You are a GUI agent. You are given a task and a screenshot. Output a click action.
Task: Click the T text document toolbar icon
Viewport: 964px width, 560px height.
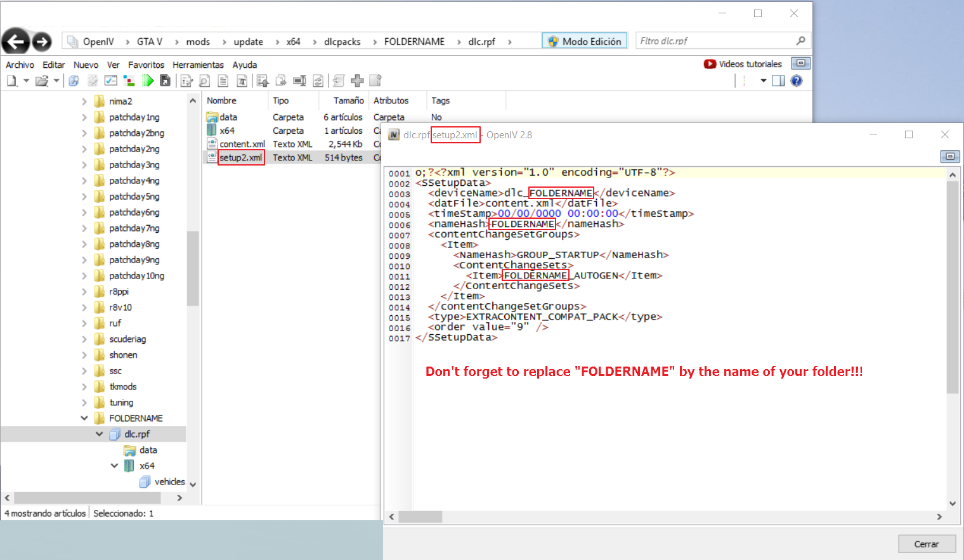coord(242,81)
